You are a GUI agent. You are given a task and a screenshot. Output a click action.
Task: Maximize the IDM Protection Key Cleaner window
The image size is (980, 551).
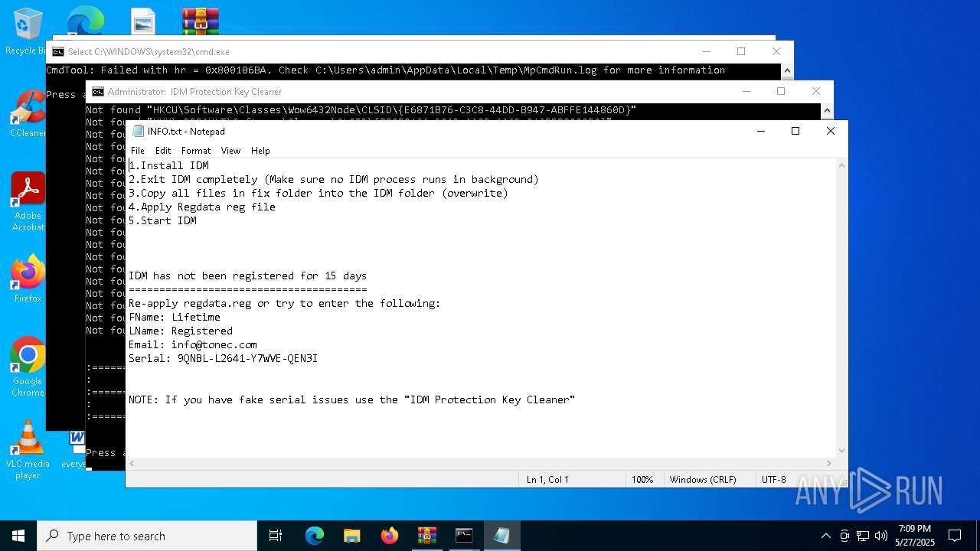(781, 91)
